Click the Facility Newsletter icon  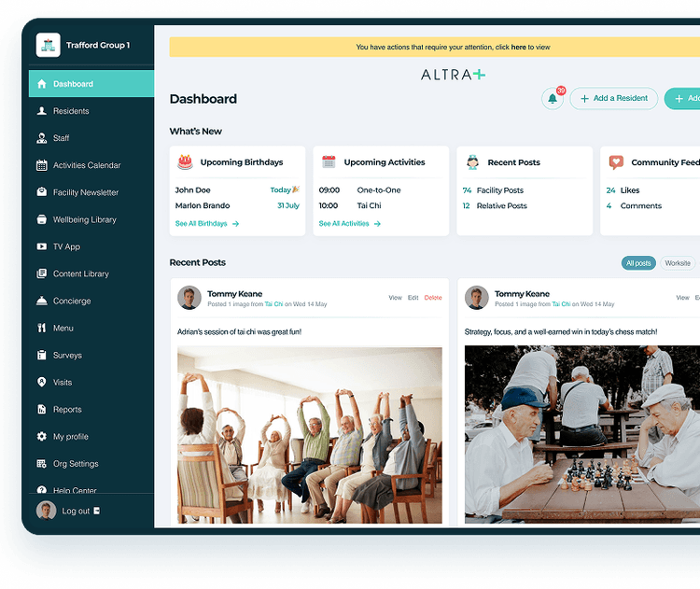41,192
